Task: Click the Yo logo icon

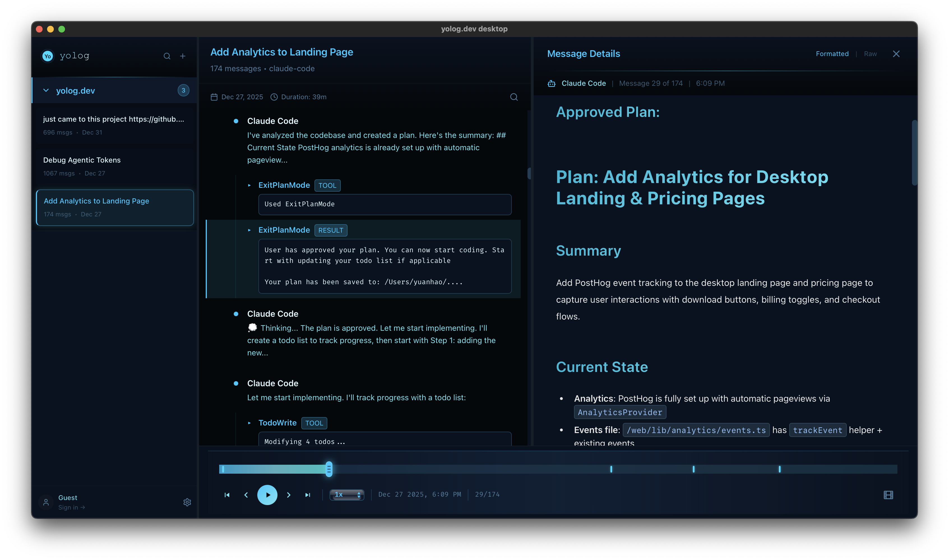Action: tap(47, 55)
